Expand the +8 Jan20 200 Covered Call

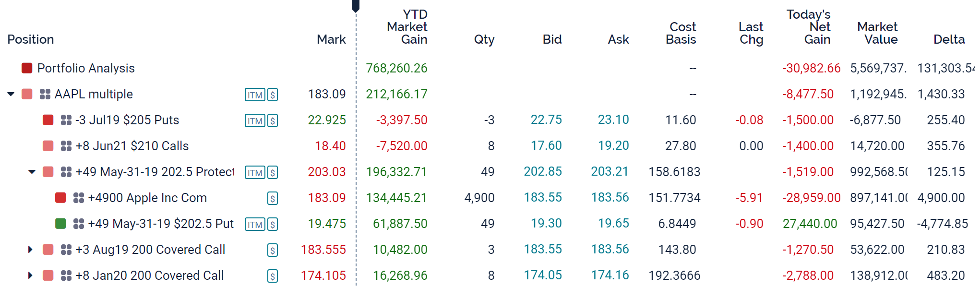coord(30,275)
